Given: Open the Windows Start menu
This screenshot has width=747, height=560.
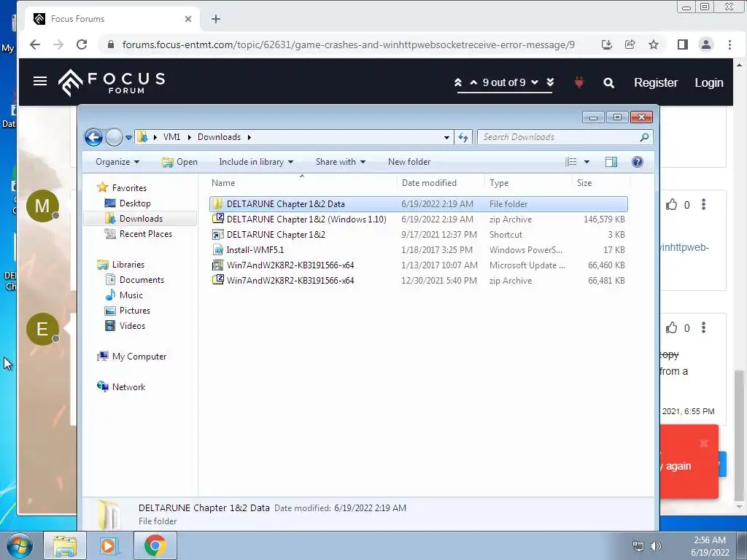Looking at the screenshot, I should coord(18,545).
